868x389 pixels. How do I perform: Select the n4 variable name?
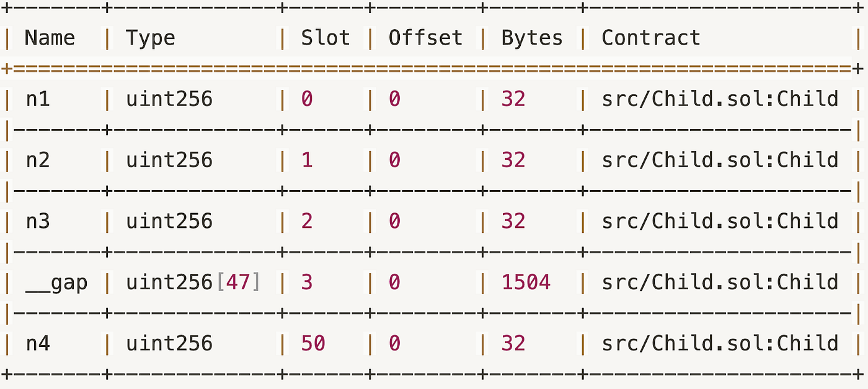[x=37, y=344]
